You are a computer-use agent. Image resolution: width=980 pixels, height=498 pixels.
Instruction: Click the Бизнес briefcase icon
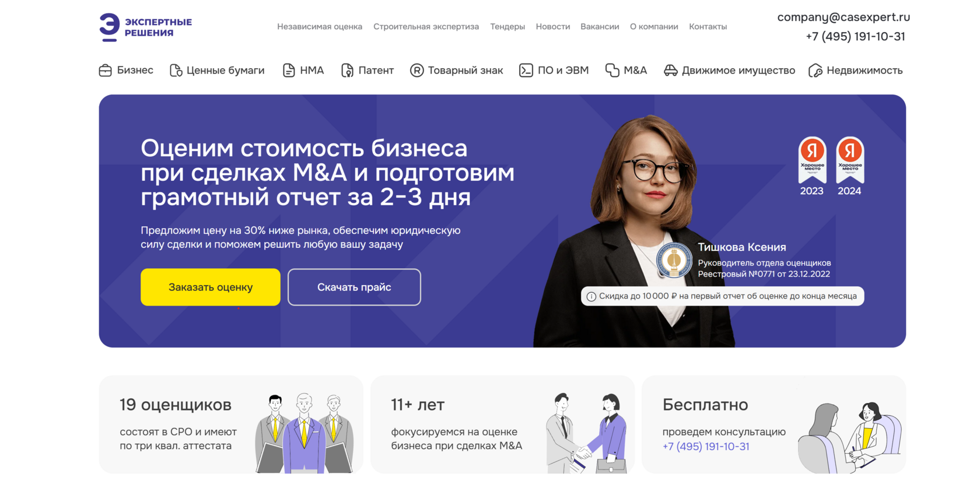pyautogui.click(x=105, y=71)
